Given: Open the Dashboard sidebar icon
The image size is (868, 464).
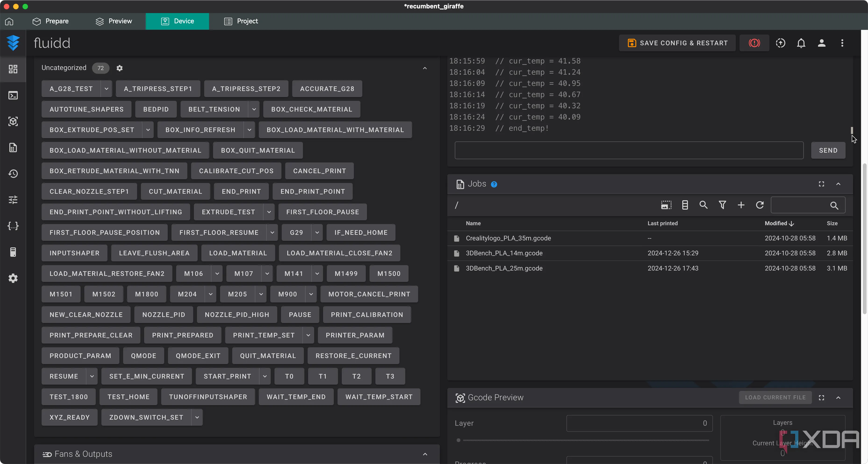Looking at the screenshot, I should pos(13,69).
